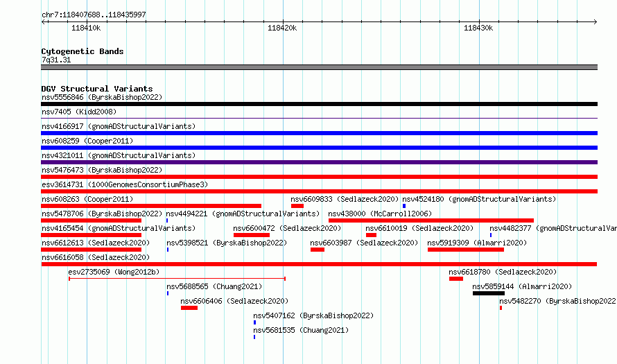The width and height of the screenshot is (617, 364).
Task: Click the nsv5478706 (ByrskaBishop2022) label
Action: click(102, 214)
